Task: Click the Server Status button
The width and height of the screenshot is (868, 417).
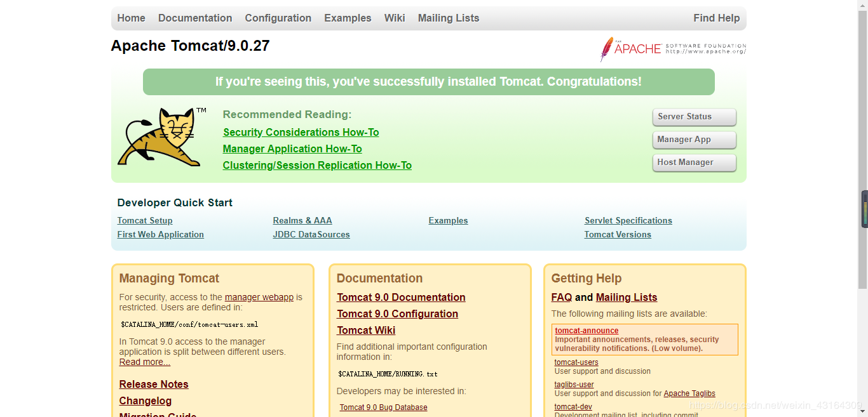Action: pos(694,117)
